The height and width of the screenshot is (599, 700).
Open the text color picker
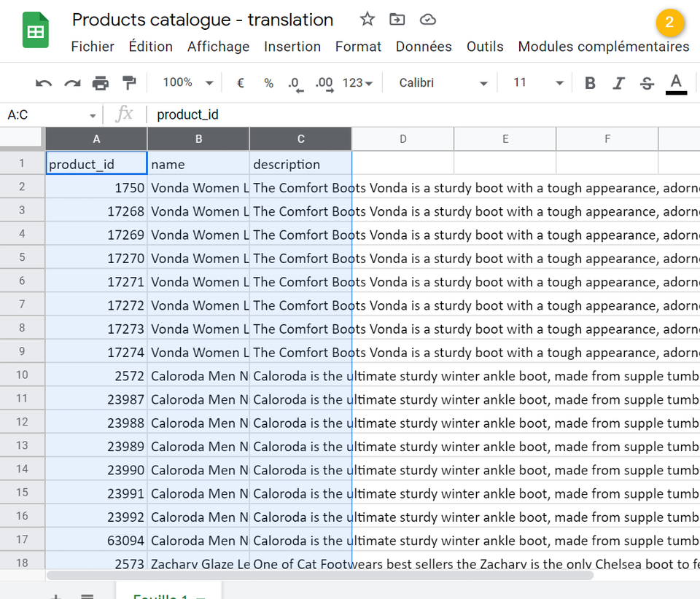[x=676, y=84]
